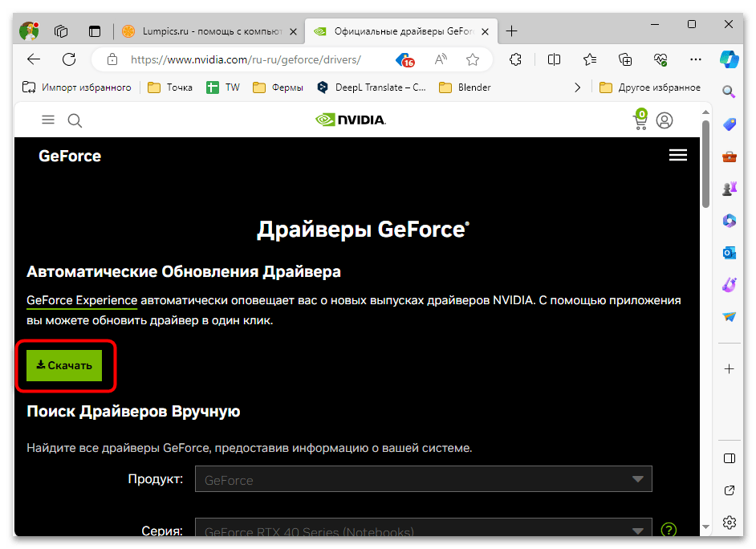Open Edge Settings and more menu
This screenshot has width=756, height=549.
pyautogui.click(x=696, y=59)
